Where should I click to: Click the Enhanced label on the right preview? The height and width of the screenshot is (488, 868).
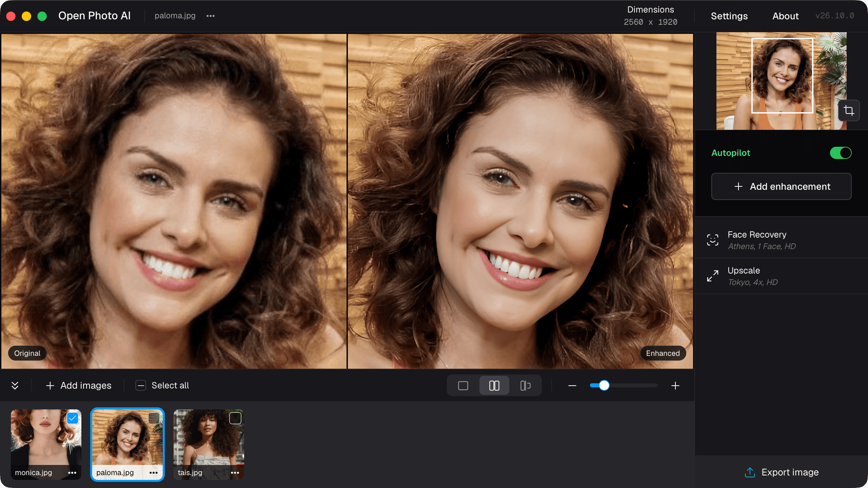(663, 353)
